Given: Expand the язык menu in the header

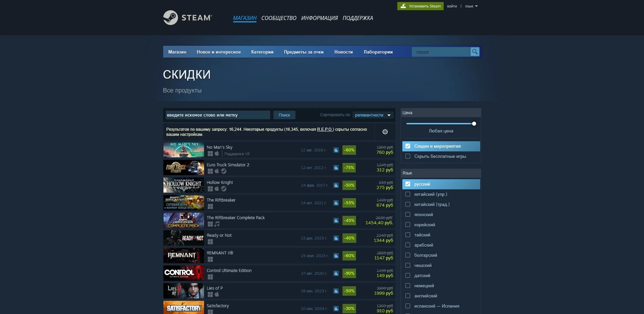Looking at the screenshot, I should 470,6.
